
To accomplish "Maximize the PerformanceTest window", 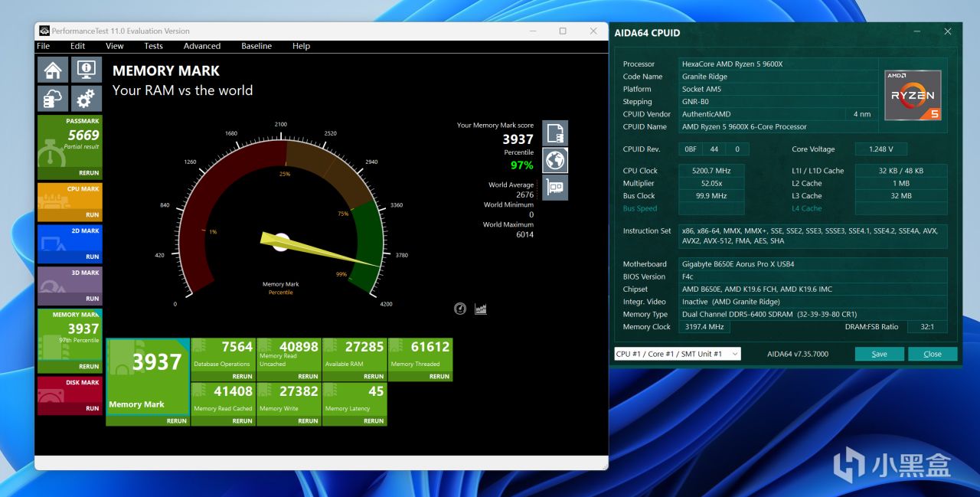I will [x=563, y=31].
